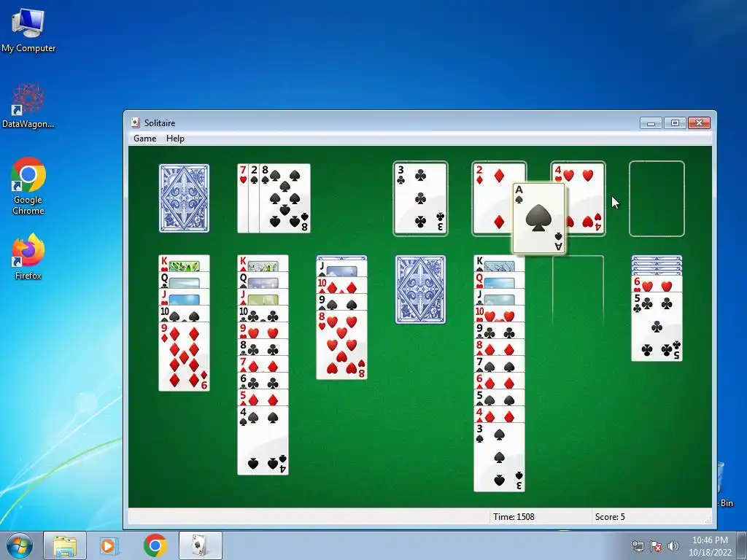
Task: Open the Action Center flag icon
Action: (656, 546)
